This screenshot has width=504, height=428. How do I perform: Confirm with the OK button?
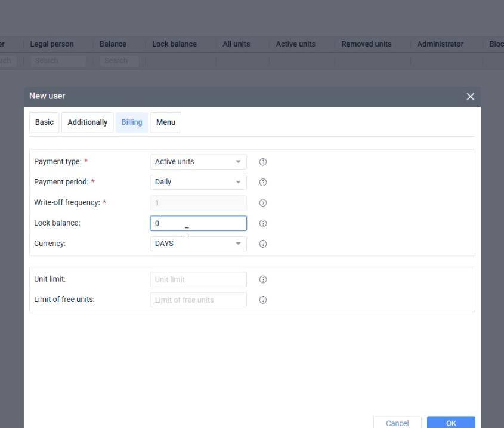pos(451,423)
